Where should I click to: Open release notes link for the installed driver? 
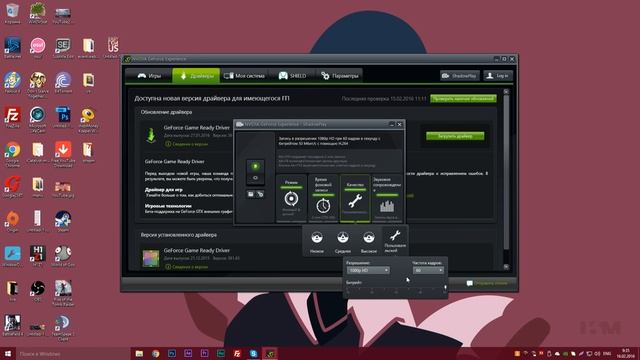click(187, 267)
